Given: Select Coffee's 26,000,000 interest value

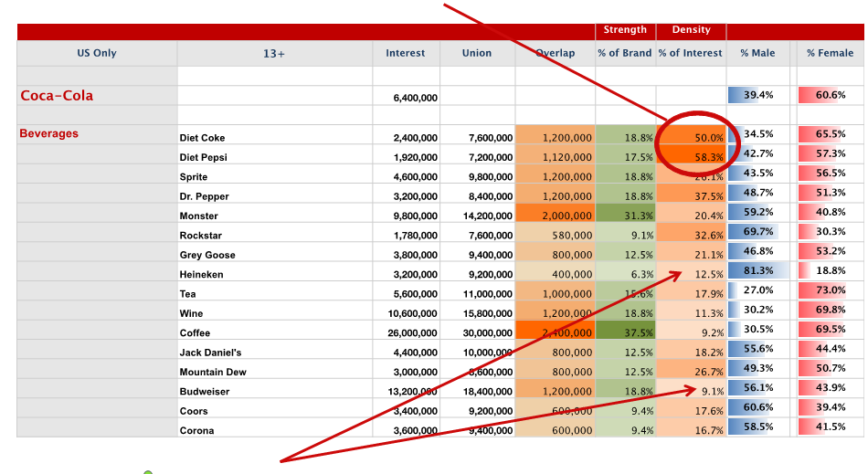Looking at the screenshot, I should (x=412, y=333).
